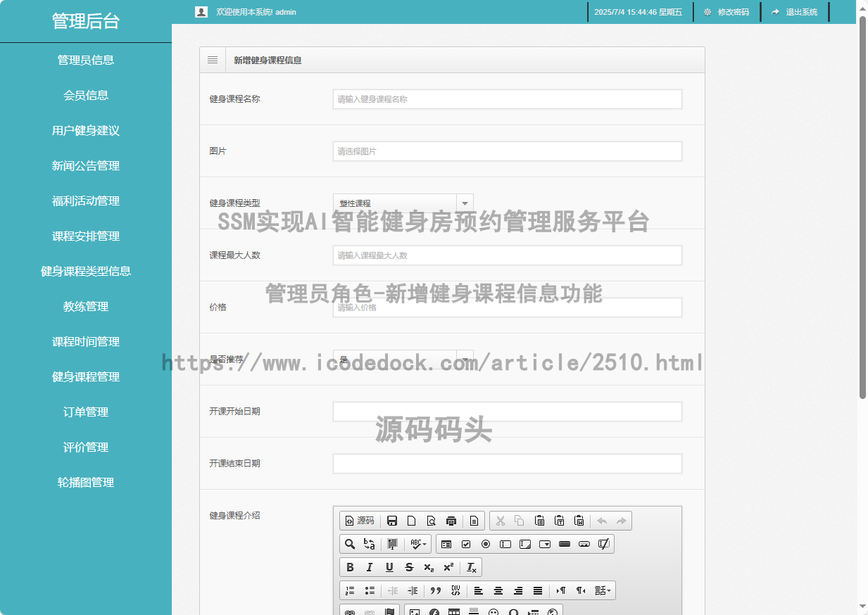Screen dimensions: 868x615
Task: Click the Save icon in the editor toolbar
Action: pyautogui.click(x=392, y=521)
